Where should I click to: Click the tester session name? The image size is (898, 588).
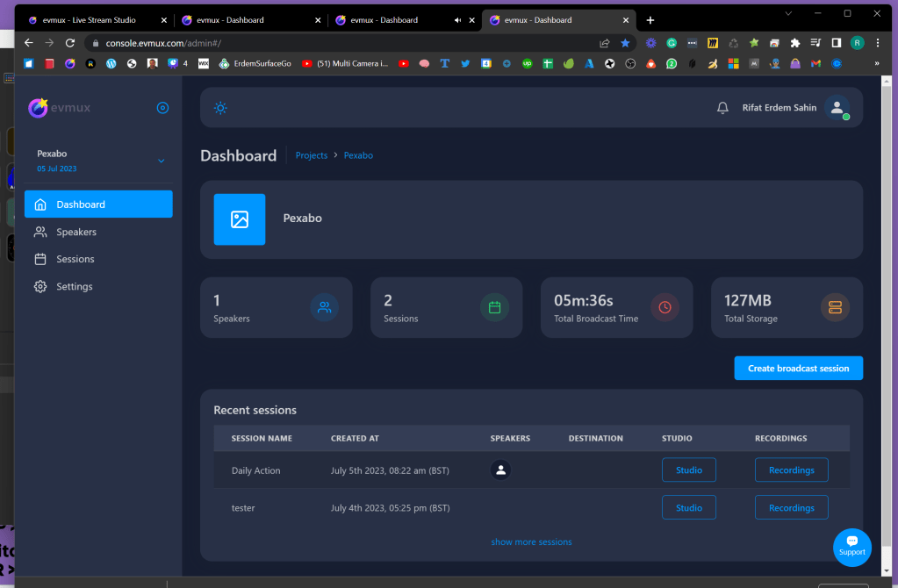pyautogui.click(x=243, y=508)
